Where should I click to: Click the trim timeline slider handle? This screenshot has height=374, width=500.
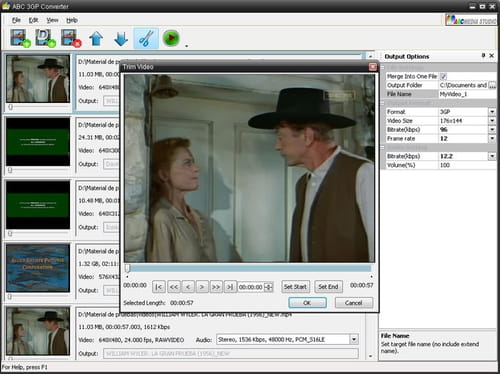tap(127, 268)
